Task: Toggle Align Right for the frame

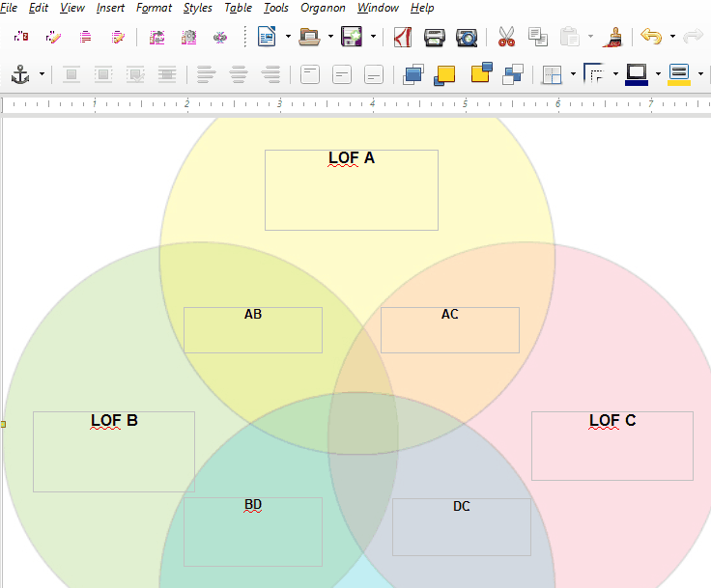Action: (271, 74)
